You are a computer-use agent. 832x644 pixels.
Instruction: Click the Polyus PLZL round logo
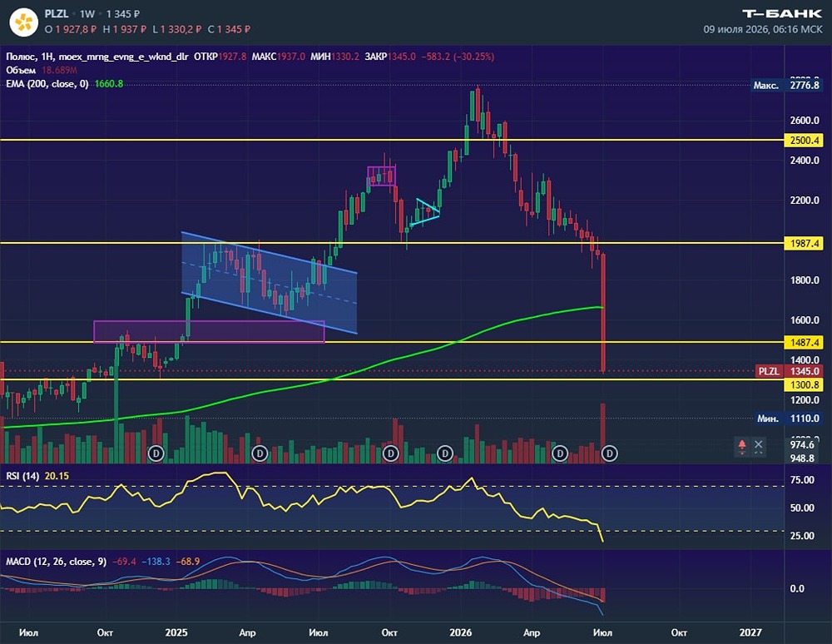tap(24, 22)
